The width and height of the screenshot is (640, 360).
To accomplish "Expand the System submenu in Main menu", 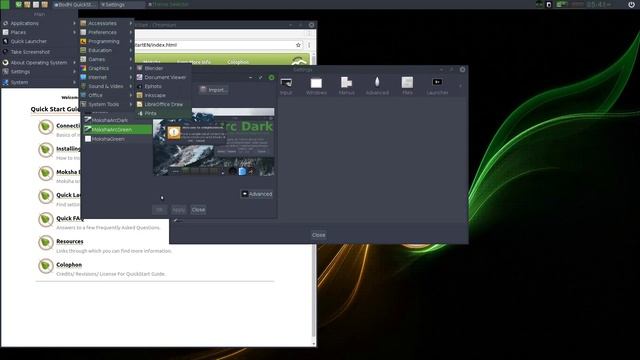I will tap(39, 82).
